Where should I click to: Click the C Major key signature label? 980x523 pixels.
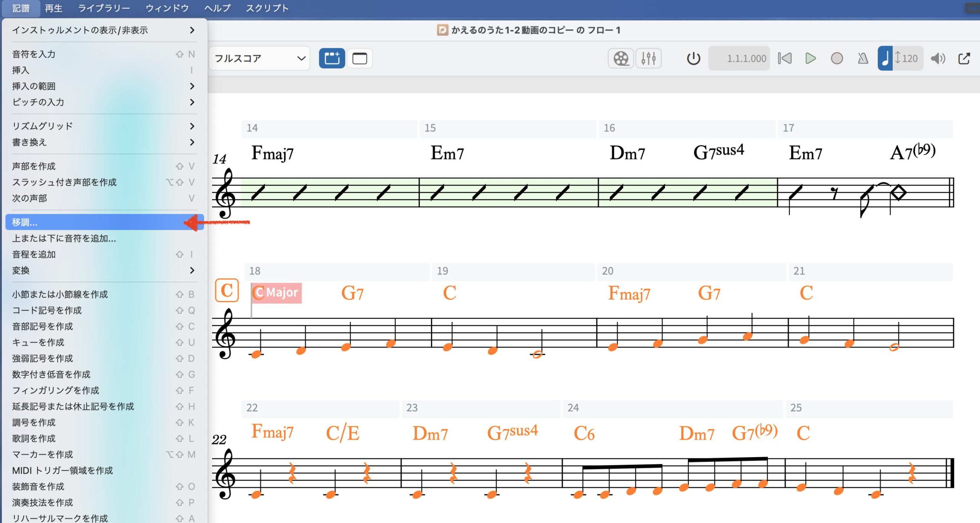(x=277, y=293)
